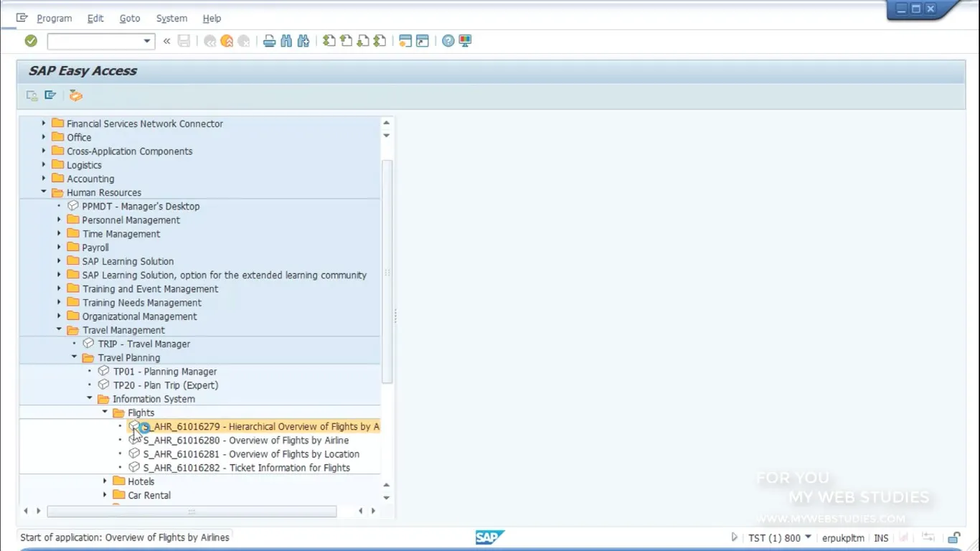Expand the Logistics folder node
The width and height of the screenshot is (980, 551).
pos(44,165)
